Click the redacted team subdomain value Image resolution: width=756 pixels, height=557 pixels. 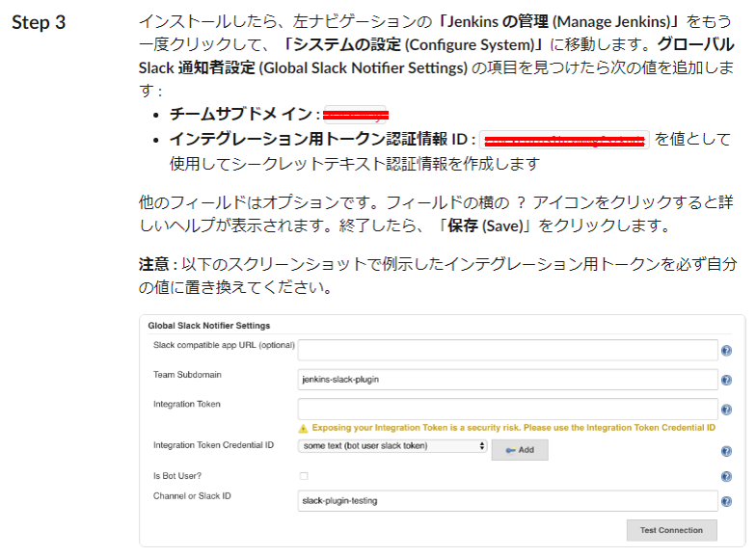pyautogui.click(x=355, y=115)
